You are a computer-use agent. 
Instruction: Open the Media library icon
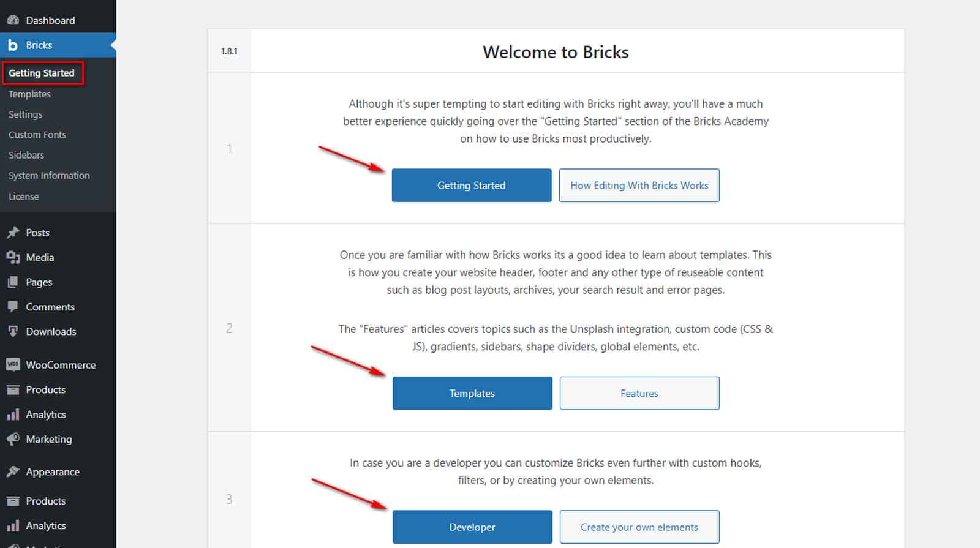click(x=13, y=257)
